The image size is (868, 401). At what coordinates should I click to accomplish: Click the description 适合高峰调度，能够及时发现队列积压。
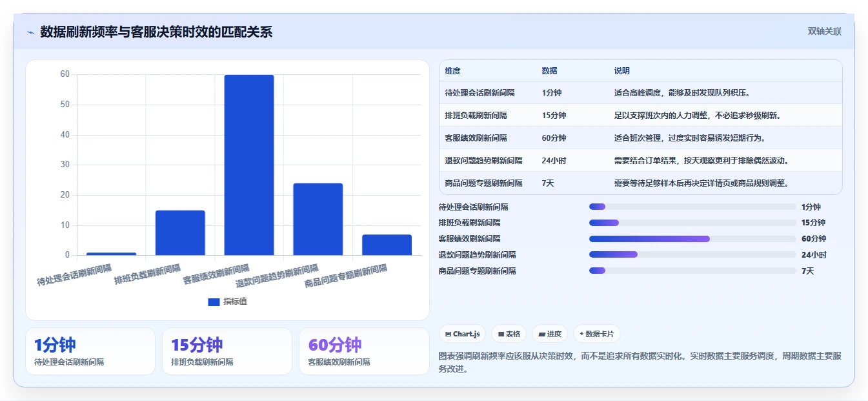pos(682,93)
